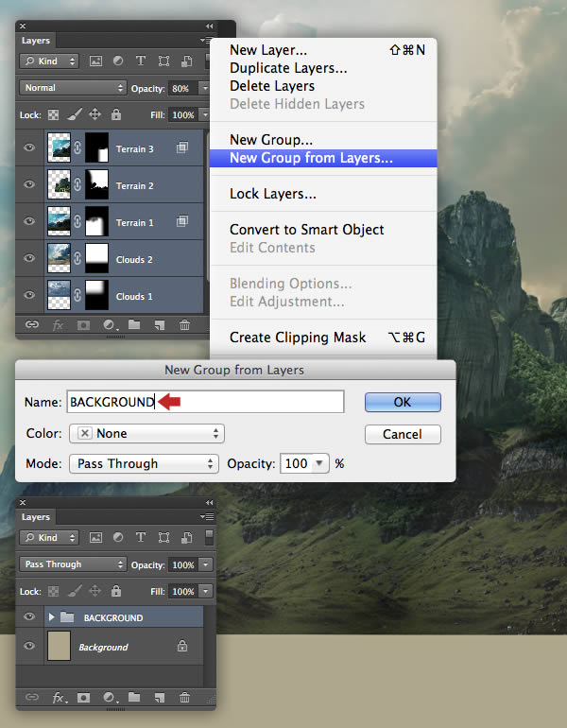Hide the Clouds 1 layer
The width and height of the screenshot is (567, 728).
pos(29,295)
